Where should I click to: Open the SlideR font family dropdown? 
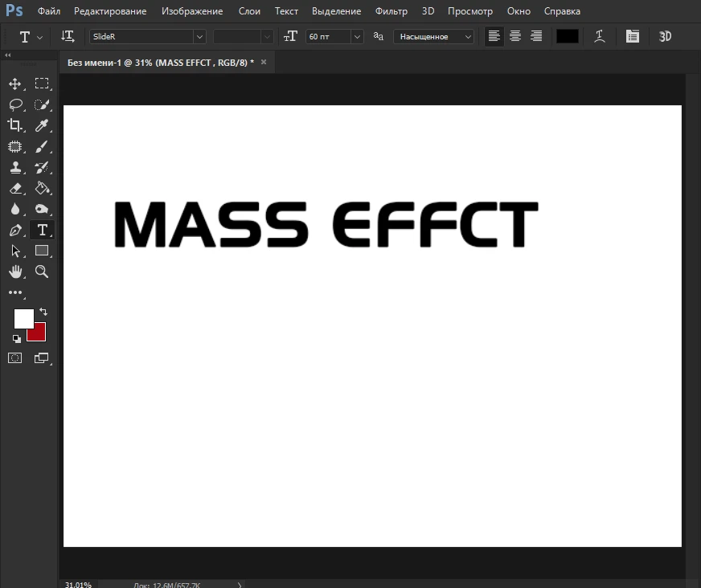pos(199,36)
